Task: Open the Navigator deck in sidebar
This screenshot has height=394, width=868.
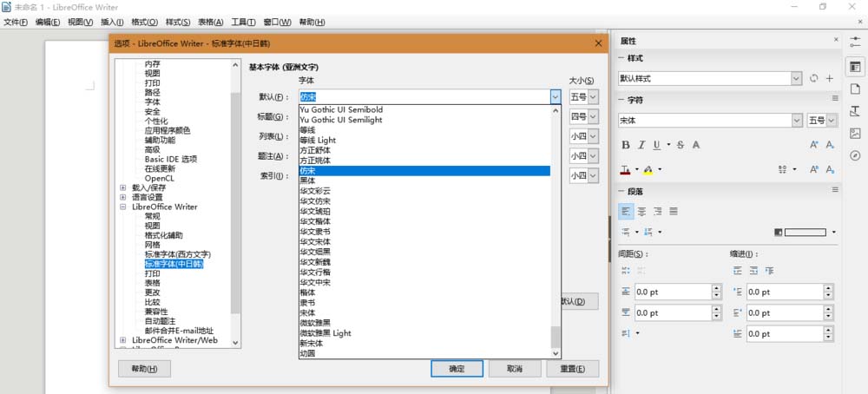Action: [x=855, y=155]
